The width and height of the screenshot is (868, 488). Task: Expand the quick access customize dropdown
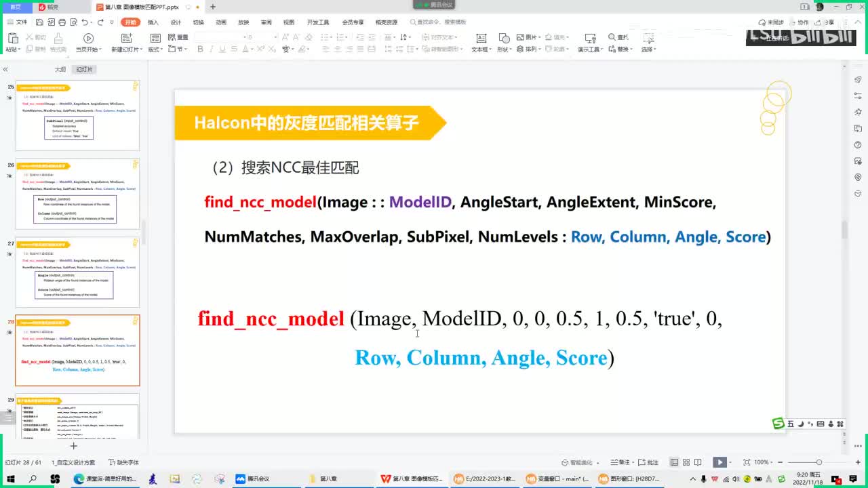[x=112, y=22]
